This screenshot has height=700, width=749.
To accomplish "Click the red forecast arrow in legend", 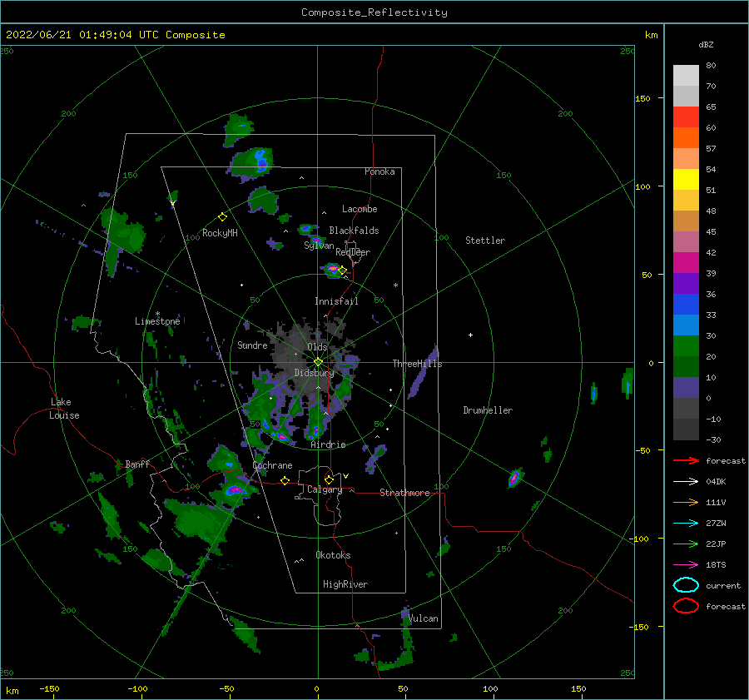I will (686, 460).
